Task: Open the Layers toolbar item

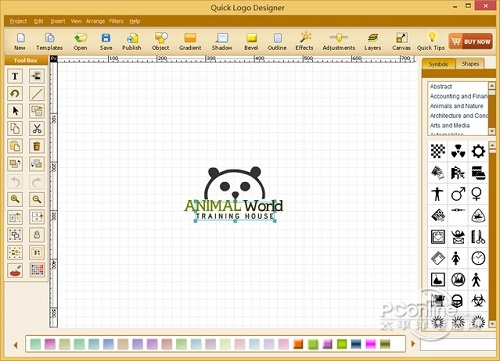Action: [372, 42]
